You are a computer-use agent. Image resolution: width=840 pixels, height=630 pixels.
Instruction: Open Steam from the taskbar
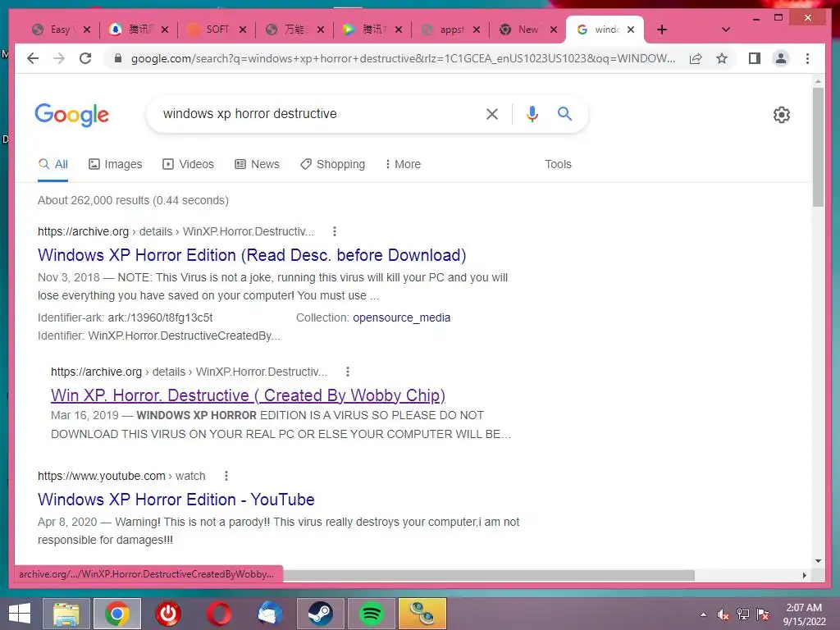[x=321, y=614]
